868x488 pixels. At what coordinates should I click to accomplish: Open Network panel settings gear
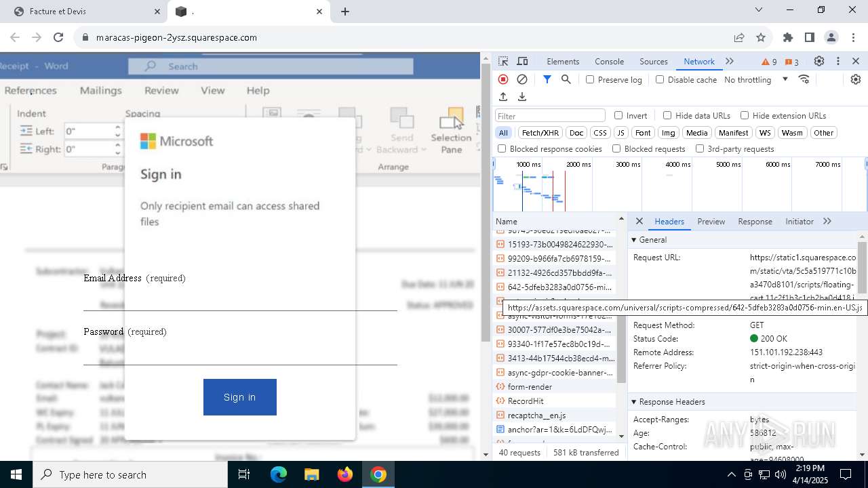click(856, 79)
